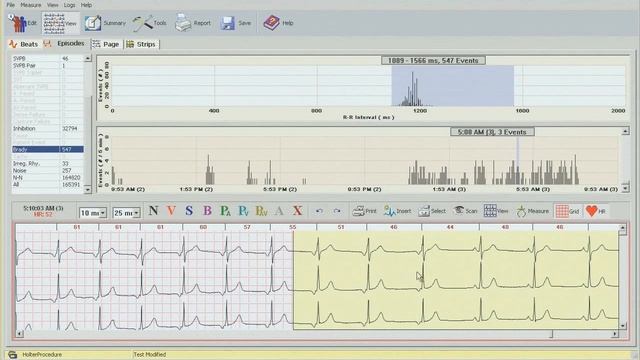Open the File menu
640x360 pixels.
11,5
